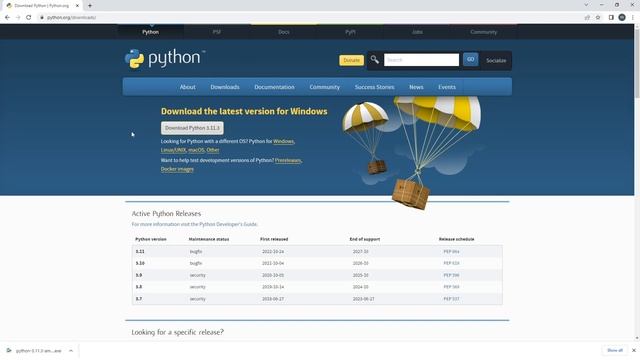Click the 3.7 end of support cell

click(363, 299)
